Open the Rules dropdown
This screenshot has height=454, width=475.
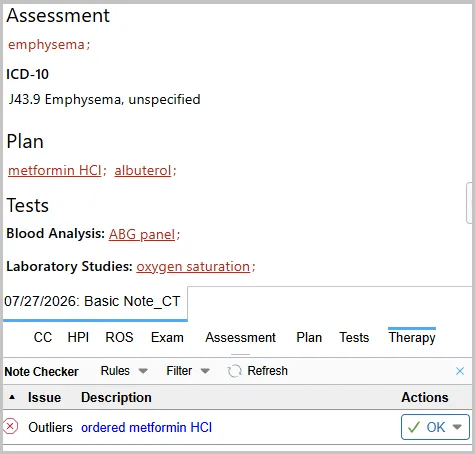click(x=124, y=371)
